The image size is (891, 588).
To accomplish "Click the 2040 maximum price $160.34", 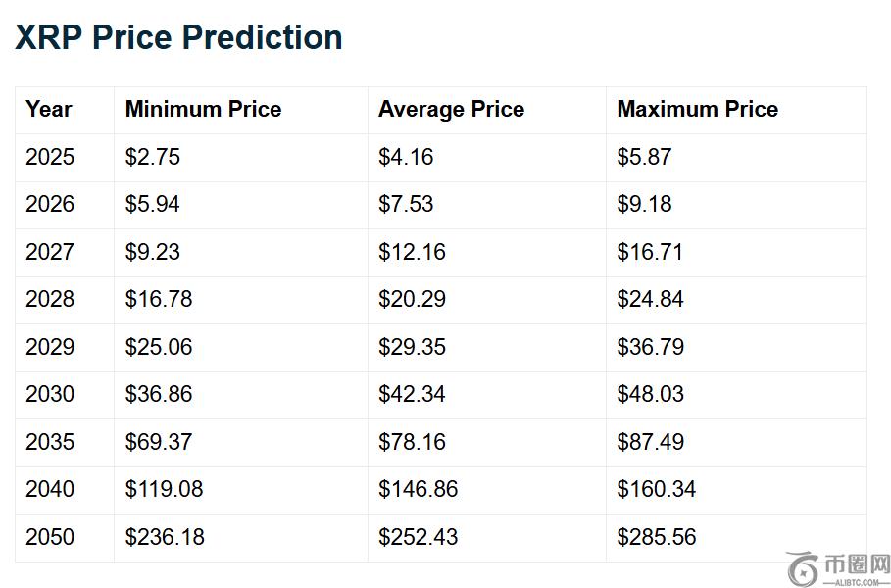I will pyautogui.click(x=656, y=489).
